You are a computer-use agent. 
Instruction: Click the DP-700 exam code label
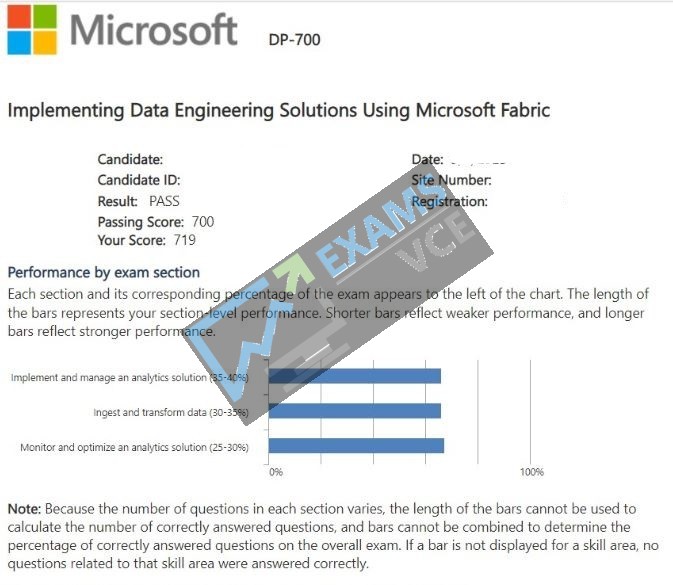pyautogui.click(x=294, y=39)
